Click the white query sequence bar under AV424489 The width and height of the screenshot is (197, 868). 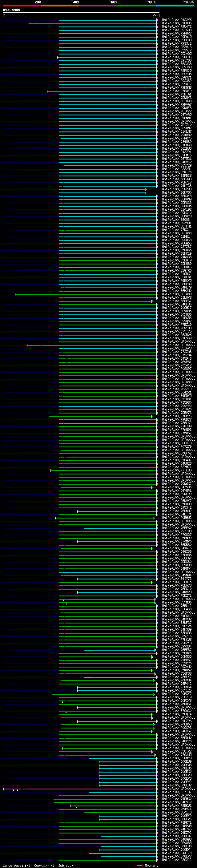[x=81, y=13]
